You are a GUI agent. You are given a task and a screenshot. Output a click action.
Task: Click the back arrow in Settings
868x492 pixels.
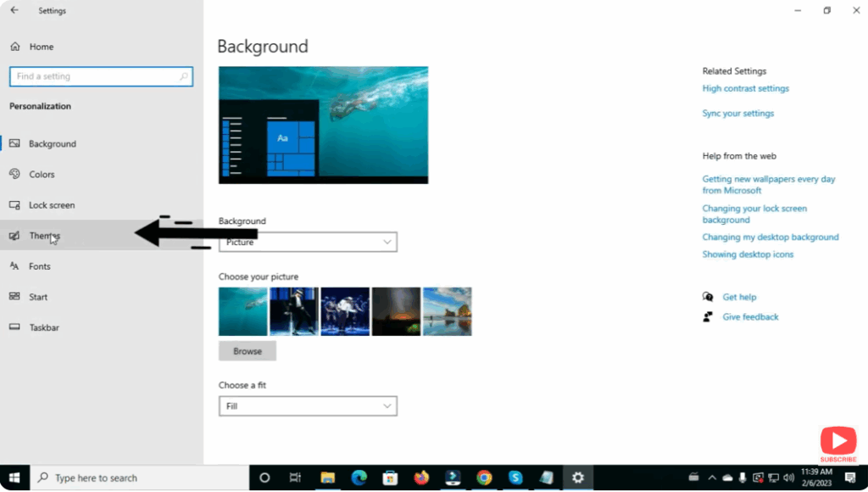click(14, 10)
